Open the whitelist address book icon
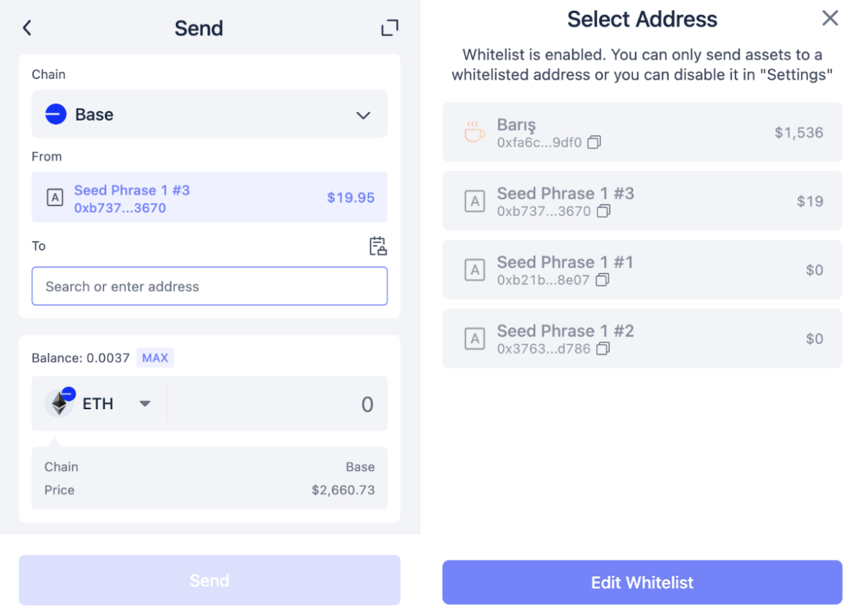Viewport: 852px width, 616px height. pyautogui.click(x=378, y=246)
